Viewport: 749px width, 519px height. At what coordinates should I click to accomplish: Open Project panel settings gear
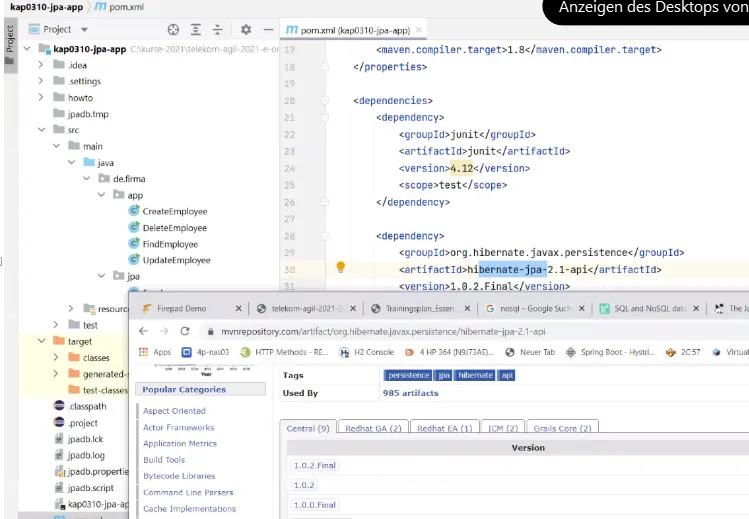(x=246, y=30)
